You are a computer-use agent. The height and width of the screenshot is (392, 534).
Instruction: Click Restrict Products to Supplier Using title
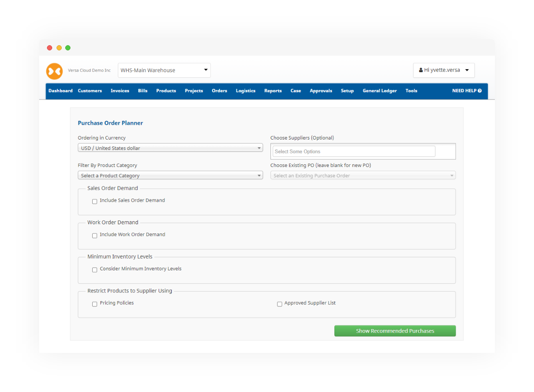[x=130, y=291]
